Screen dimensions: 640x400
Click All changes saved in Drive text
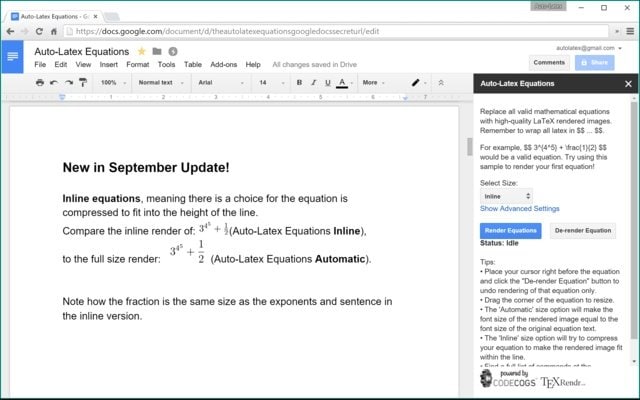pyautogui.click(x=314, y=64)
